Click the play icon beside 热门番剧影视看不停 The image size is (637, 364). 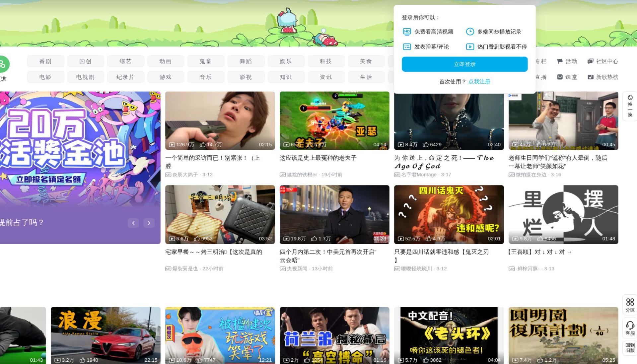(x=470, y=47)
